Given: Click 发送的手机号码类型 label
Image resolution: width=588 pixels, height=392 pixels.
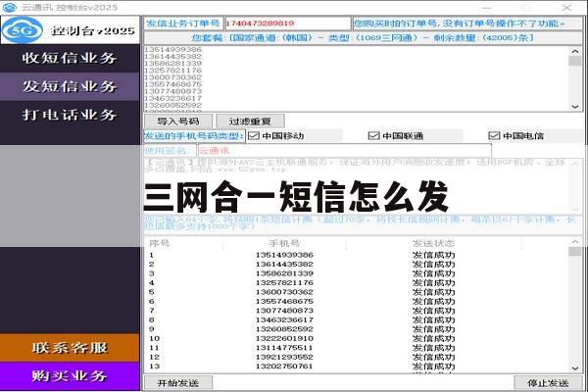Looking at the screenshot, I should tap(194, 136).
